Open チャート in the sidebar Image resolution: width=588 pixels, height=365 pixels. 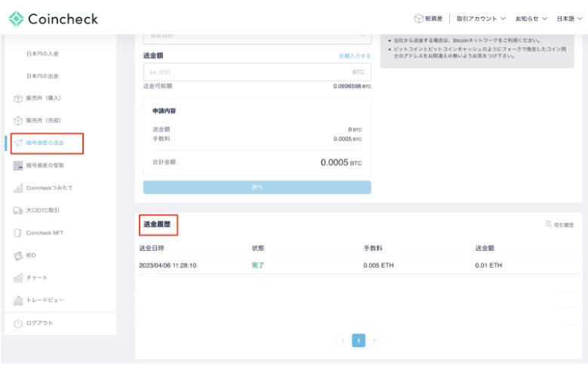pyautogui.click(x=36, y=277)
